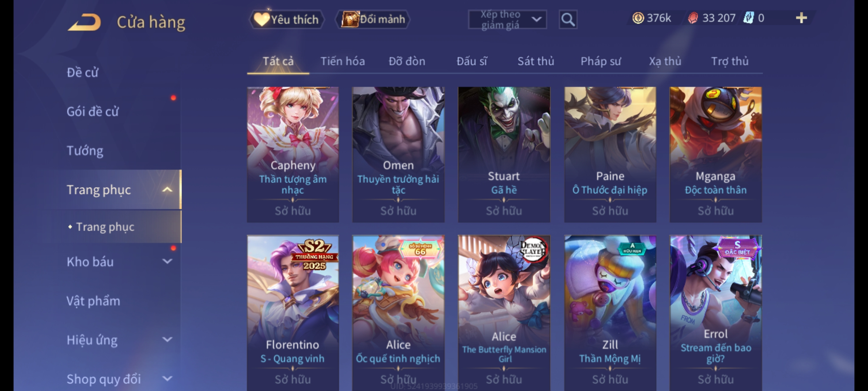
Task: Switch to the Sát thủ tab
Action: click(536, 61)
